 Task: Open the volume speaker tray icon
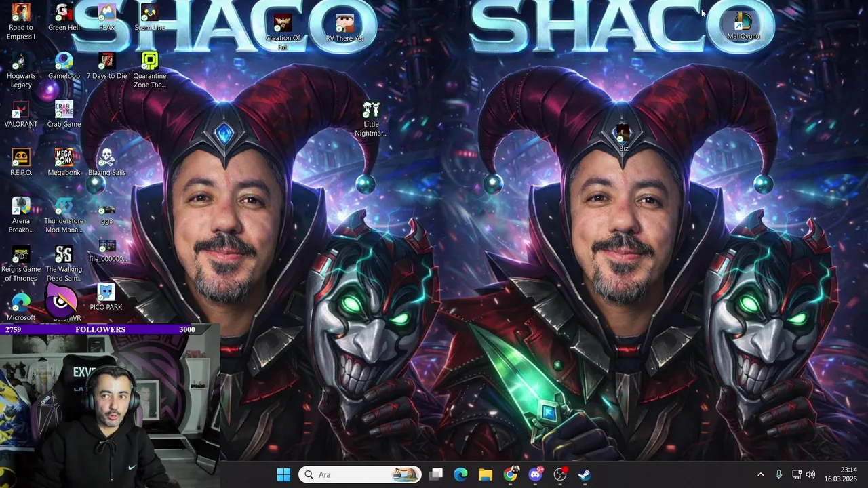810,474
